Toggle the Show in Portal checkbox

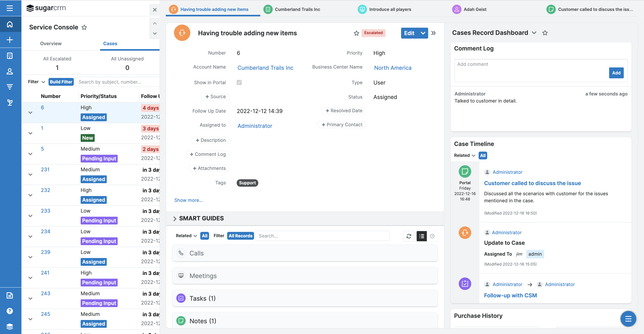pyautogui.click(x=239, y=82)
